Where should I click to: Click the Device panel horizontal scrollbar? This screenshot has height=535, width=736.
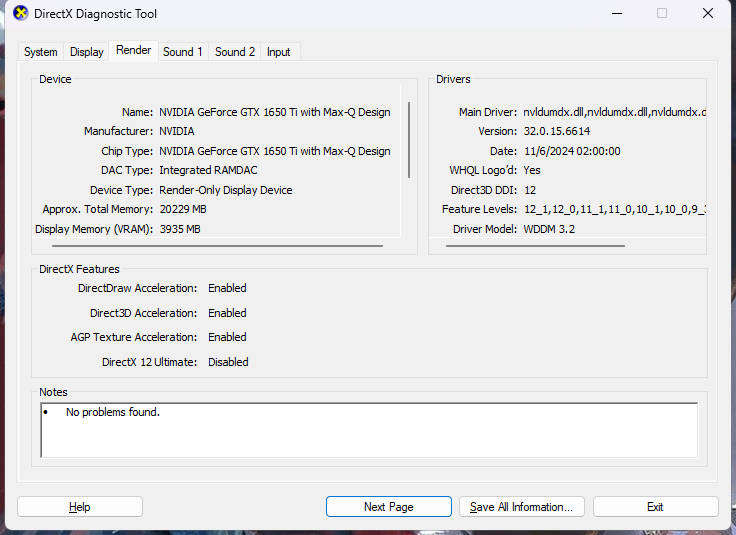[x=217, y=245]
